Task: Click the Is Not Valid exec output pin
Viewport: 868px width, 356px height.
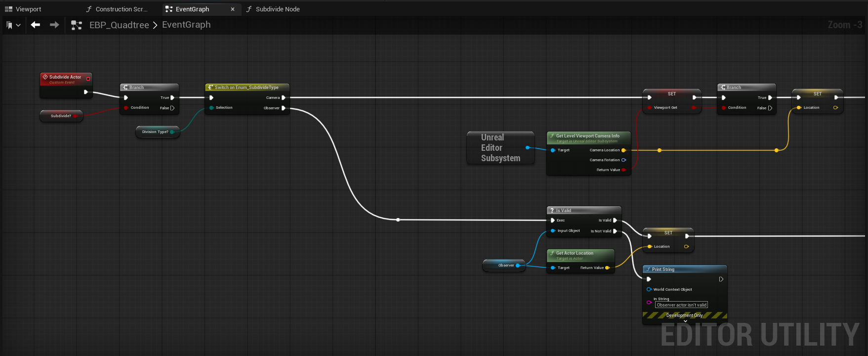Action: point(615,231)
